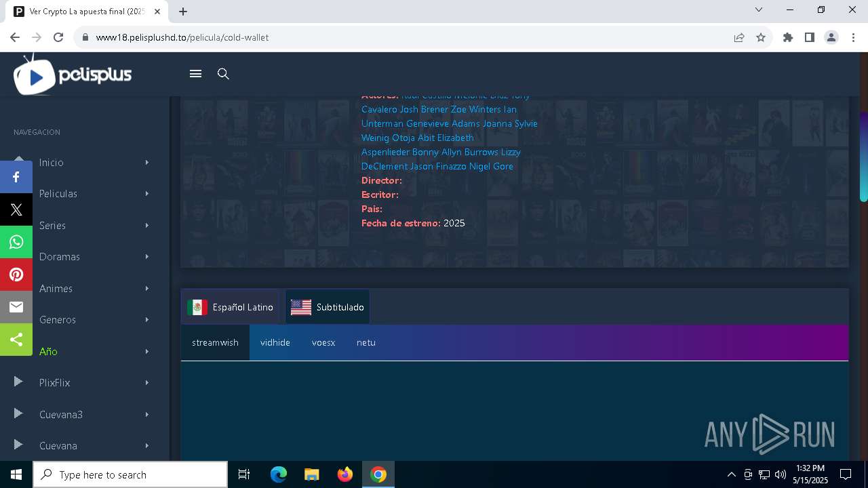The image size is (868, 488).
Task: Launch Firefox from taskbar
Action: click(x=345, y=474)
